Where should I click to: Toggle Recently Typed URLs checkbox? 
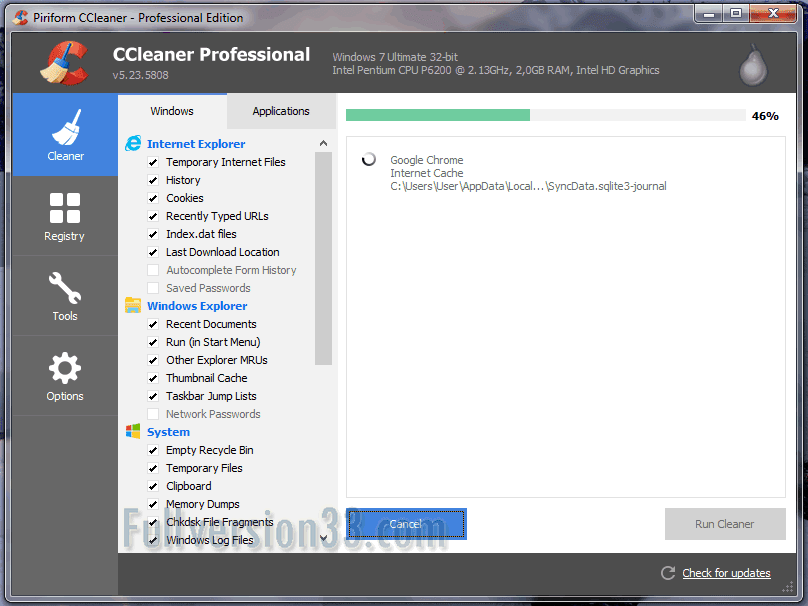[x=153, y=216]
